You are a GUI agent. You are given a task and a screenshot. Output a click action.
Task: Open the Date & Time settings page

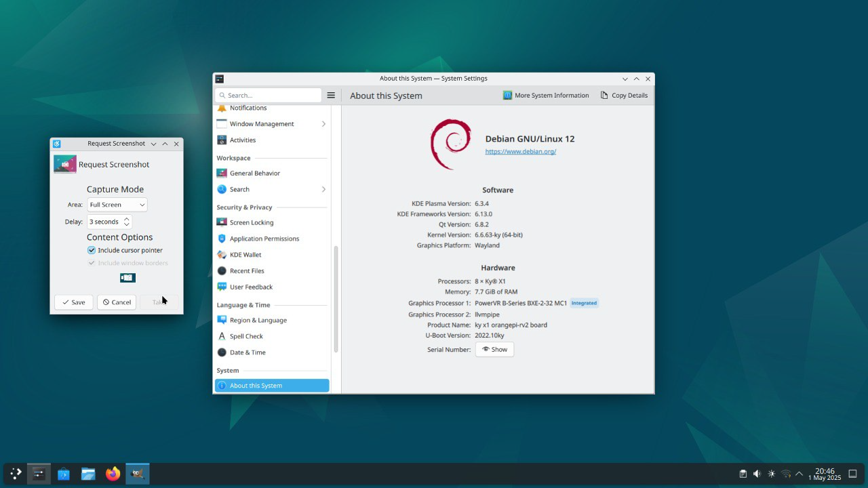coord(272,352)
